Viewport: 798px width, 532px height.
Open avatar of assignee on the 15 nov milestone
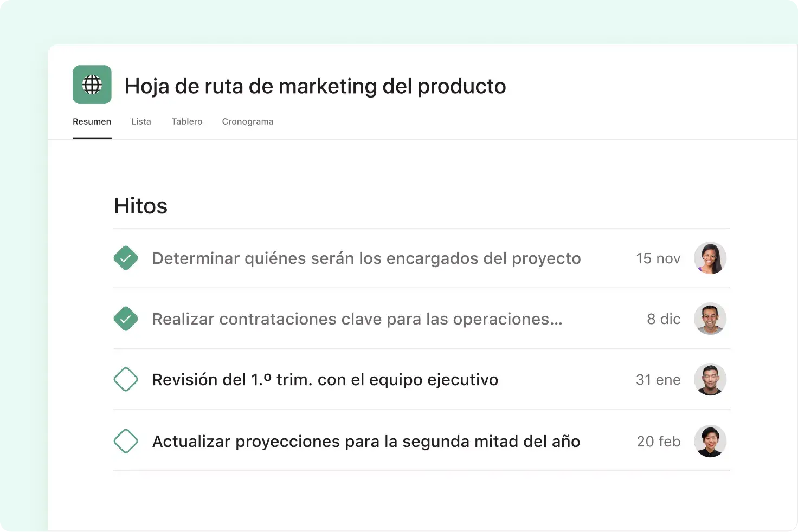(x=710, y=258)
